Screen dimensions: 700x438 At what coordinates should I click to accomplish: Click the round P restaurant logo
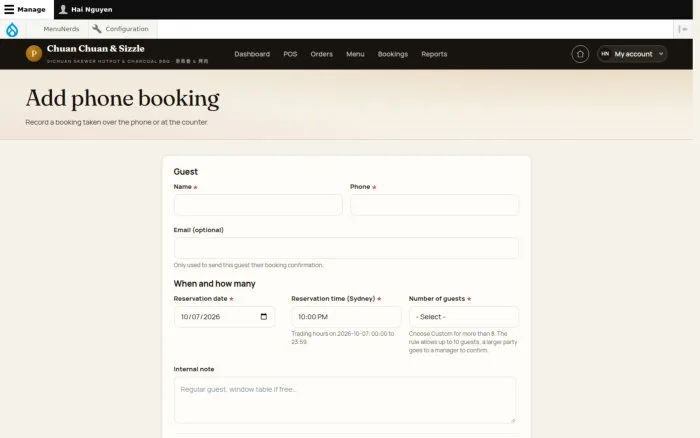pos(34,54)
